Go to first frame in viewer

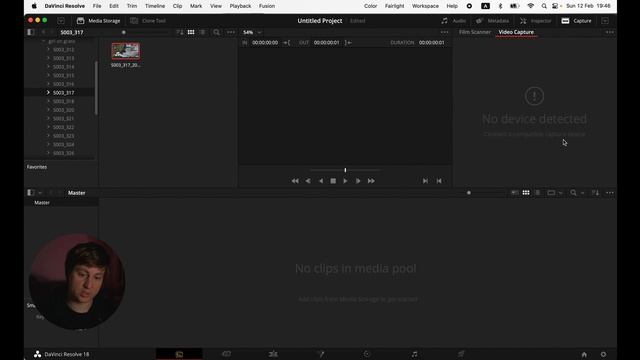pos(295,181)
